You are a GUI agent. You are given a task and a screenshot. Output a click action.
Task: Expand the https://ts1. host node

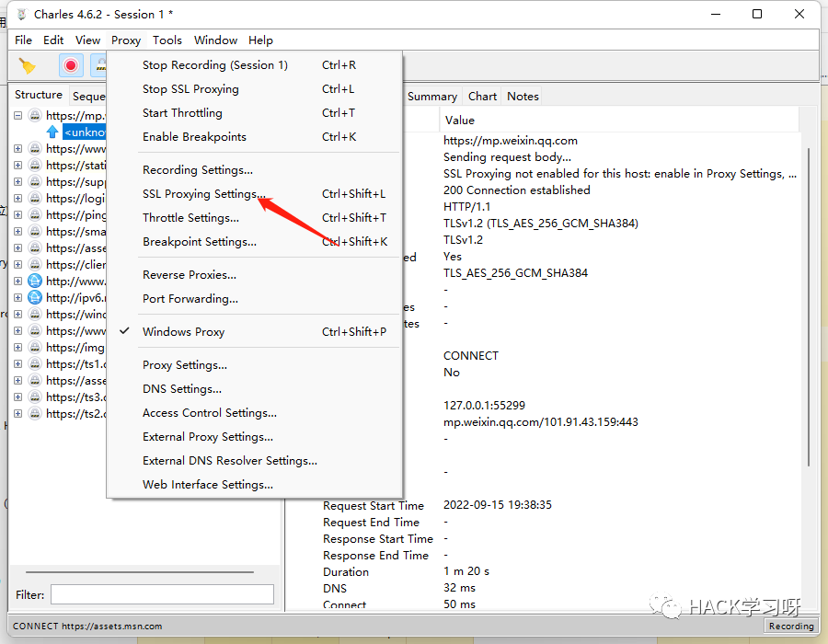(18, 363)
